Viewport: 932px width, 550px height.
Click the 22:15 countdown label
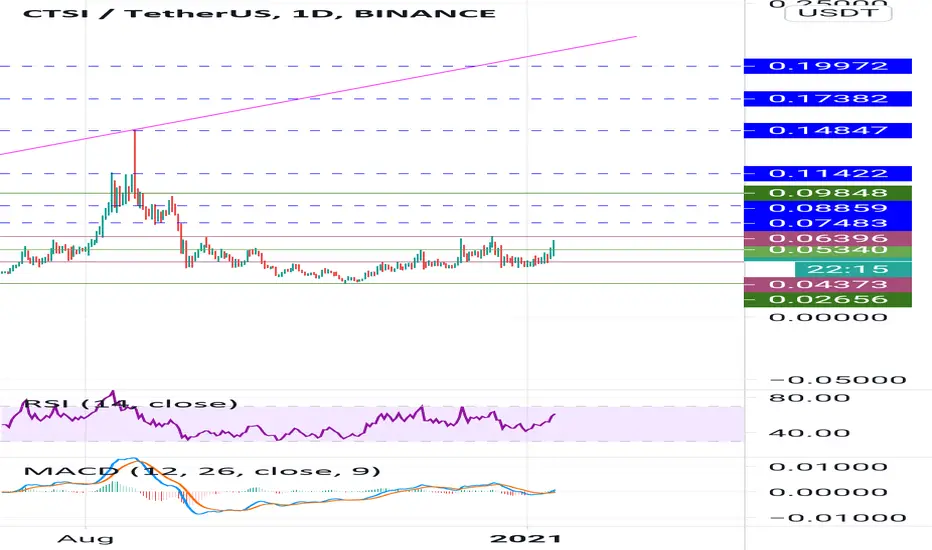[x=852, y=269]
